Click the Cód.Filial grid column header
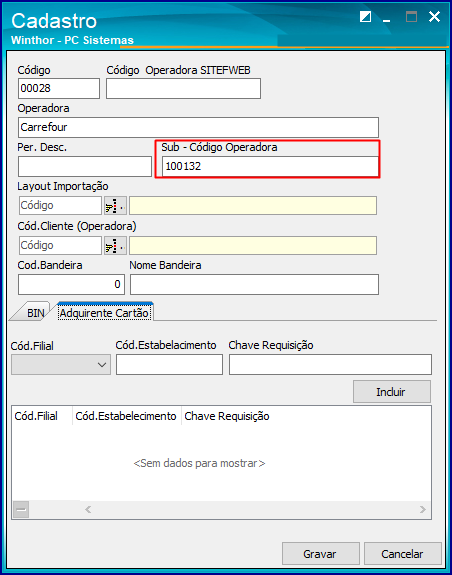 (x=42, y=416)
